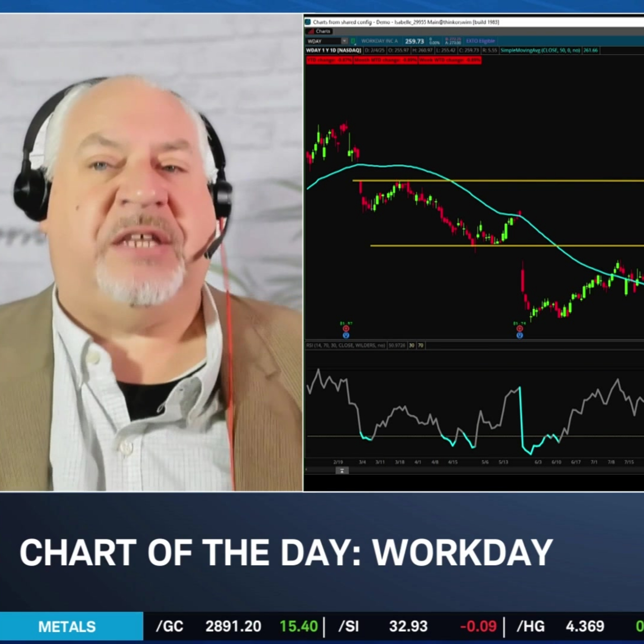Image resolution: width=644 pixels, height=644 pixels.
Task: Click the WDAY 1 Y 1D (NASDAQ) label
Action: [334, 50]
